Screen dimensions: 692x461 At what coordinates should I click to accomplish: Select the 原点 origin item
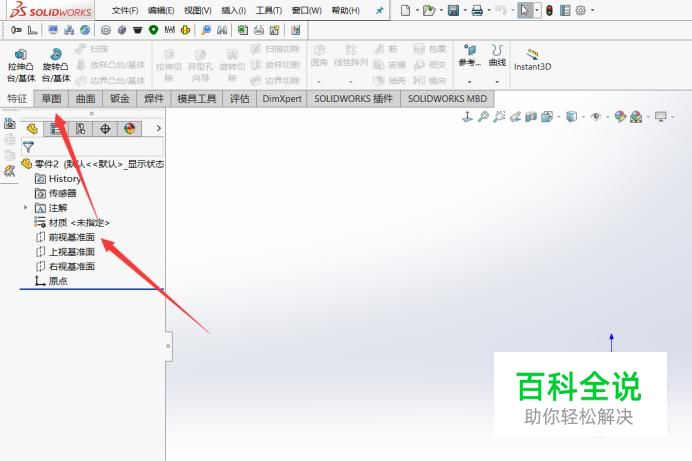51,281
